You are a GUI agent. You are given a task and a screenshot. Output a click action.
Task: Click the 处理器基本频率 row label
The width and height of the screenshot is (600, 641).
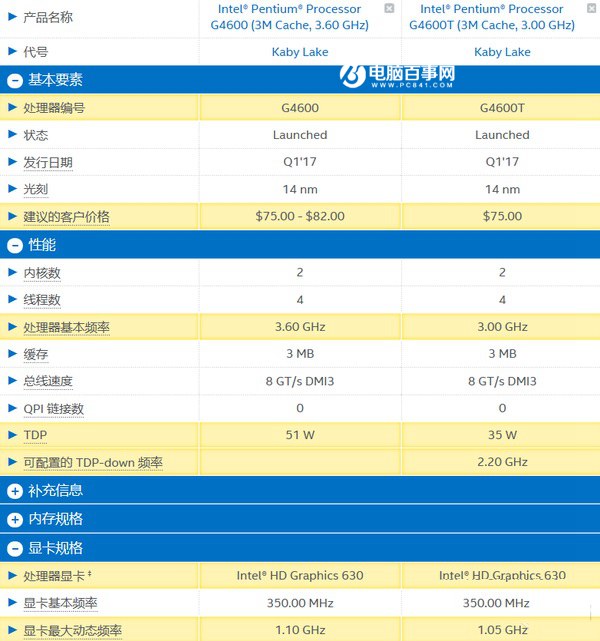click(66, 327)
